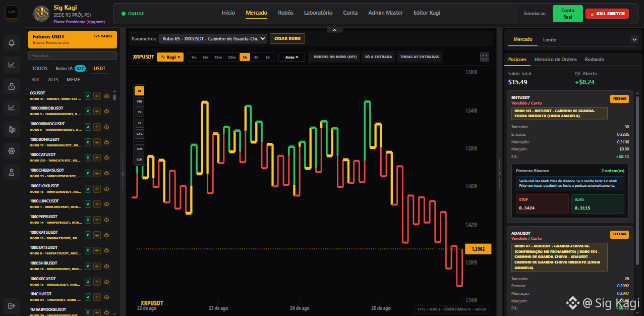This screenshot has height=316, width=644.
Task: Open the Auto scale dropdown
Action: (x=291, y=57)
